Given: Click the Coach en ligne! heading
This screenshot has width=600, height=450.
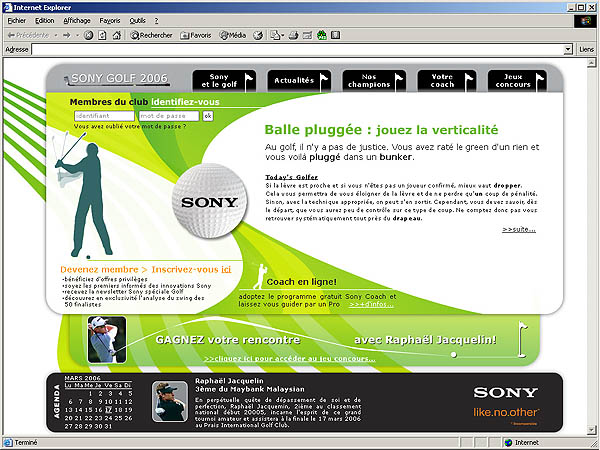Looking at the screenshot, I should (x=302, y=282).
